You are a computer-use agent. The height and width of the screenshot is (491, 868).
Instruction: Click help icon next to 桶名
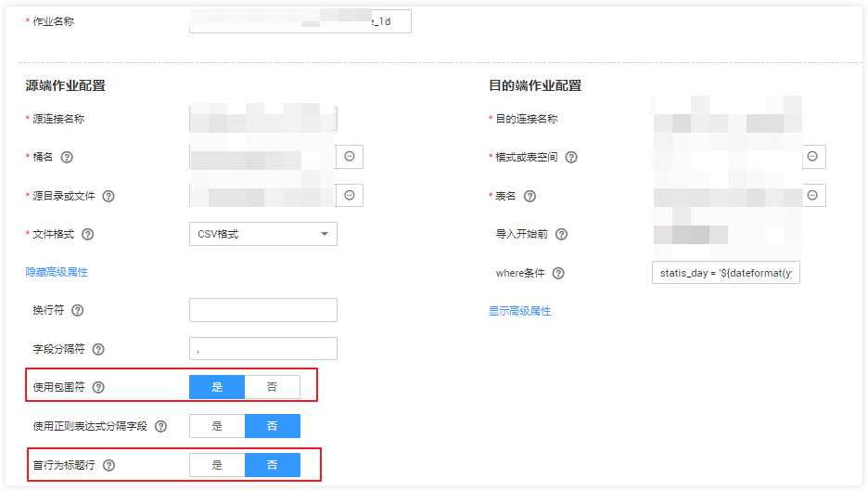(x=67, y=158)
